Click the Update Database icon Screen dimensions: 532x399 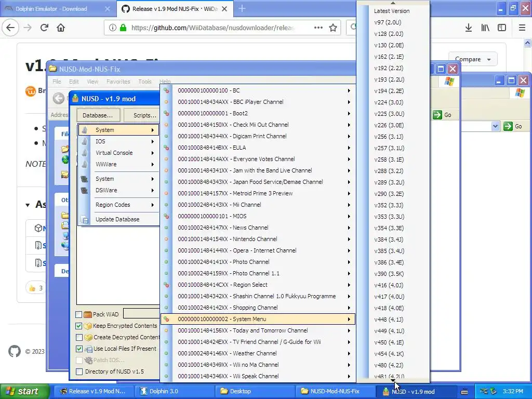click(x=85, y=220)
